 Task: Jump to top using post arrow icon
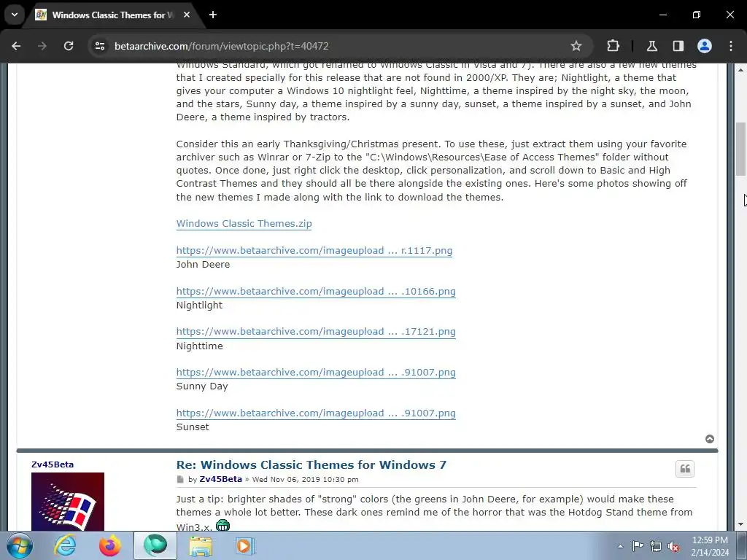click(710, 439)
